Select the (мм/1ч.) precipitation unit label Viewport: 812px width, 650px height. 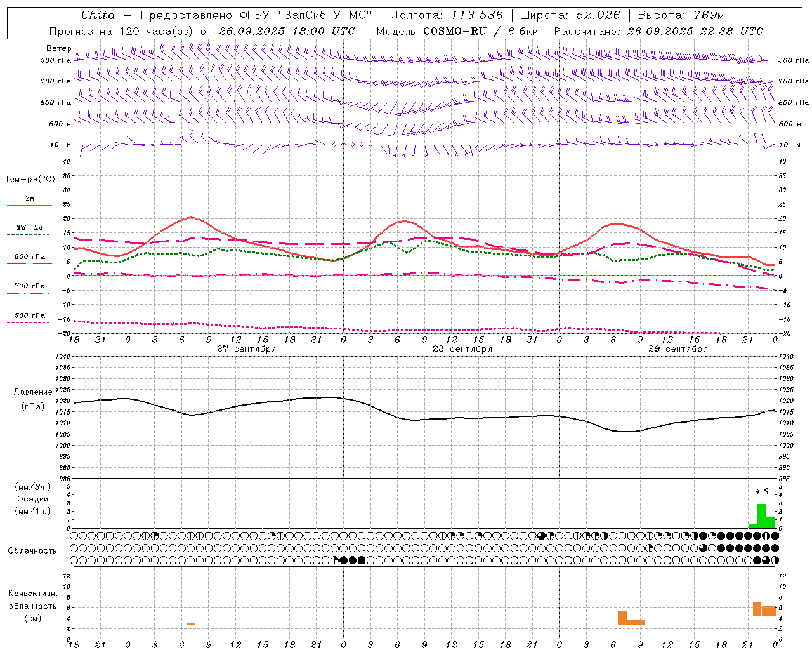click(x=32, y=511)
